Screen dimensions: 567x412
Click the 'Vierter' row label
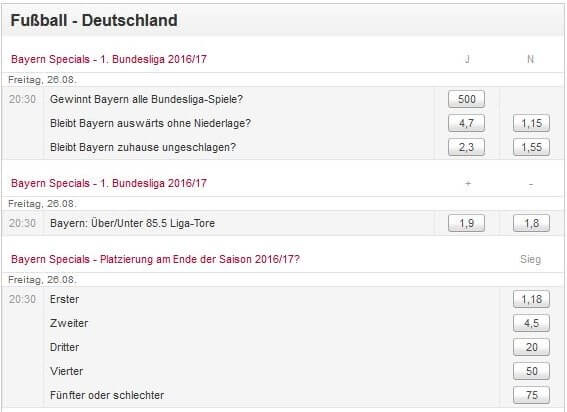pyautogui.click(x=67, y=371)
